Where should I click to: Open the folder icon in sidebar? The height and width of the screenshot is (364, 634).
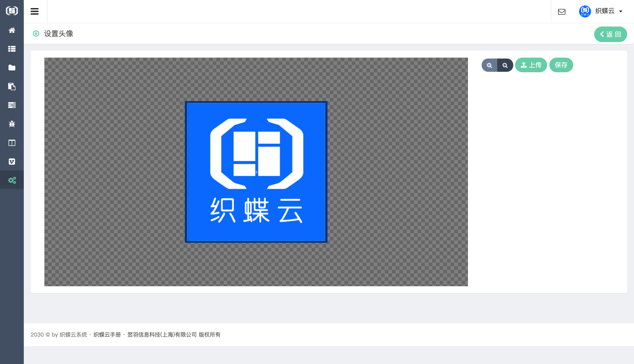[12, 67]
